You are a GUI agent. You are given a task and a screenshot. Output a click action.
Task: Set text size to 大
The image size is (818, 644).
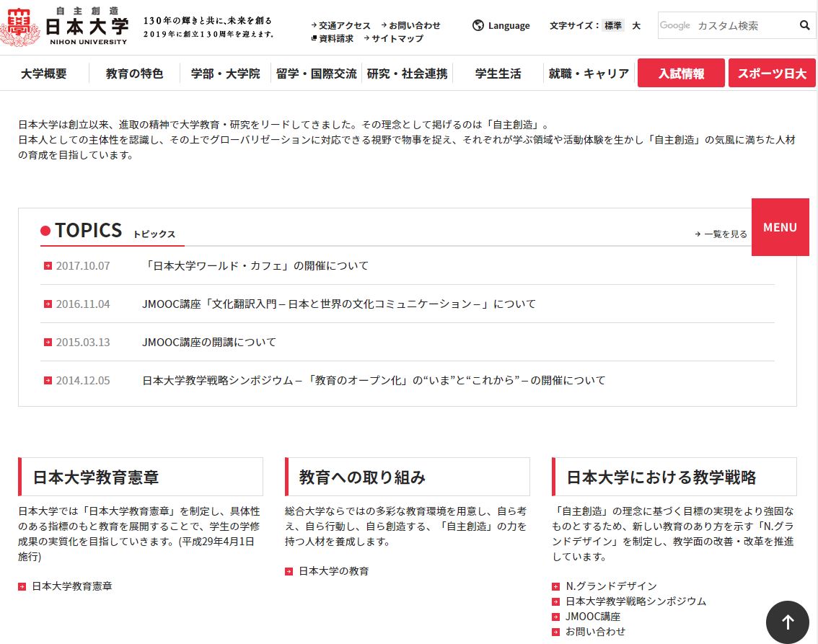click(x=636, y=25)
